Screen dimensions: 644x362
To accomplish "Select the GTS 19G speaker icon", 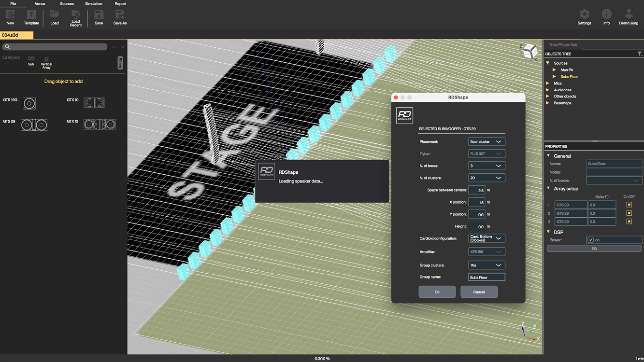I will pos(29,103).
